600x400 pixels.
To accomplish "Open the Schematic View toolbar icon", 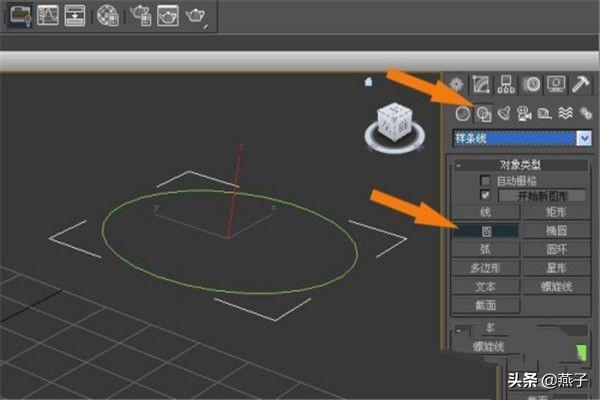I will pos(75,15).
